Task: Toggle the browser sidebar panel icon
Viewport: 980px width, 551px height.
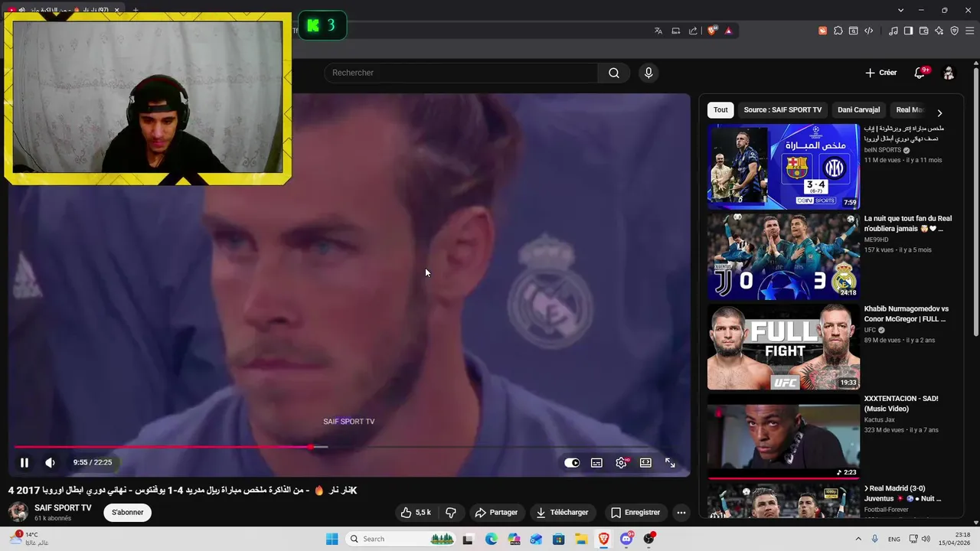Action: point(909,31)
